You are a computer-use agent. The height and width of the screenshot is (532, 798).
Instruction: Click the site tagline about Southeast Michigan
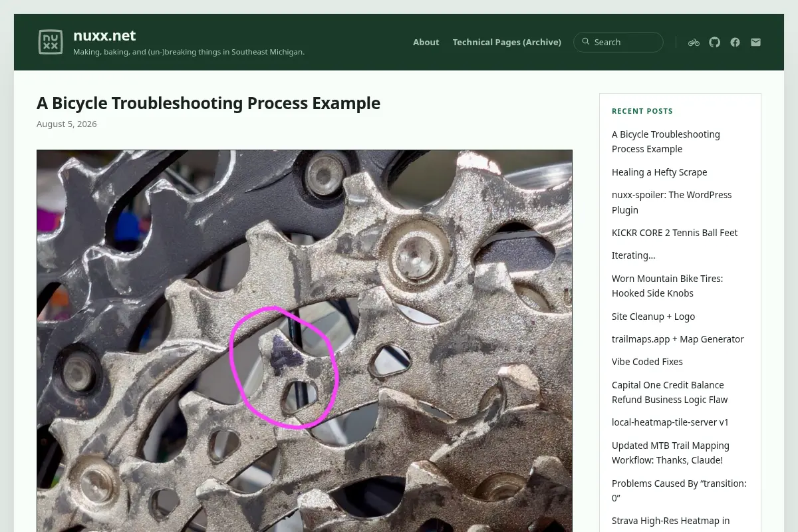(x=189, y=52)
